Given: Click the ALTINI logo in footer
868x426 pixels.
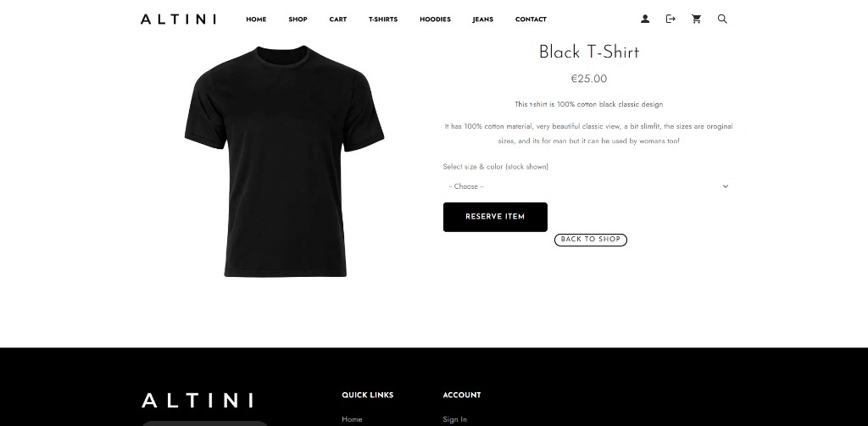Looking at the screenshot, I should pyautogui.click(x=198, y=401).
